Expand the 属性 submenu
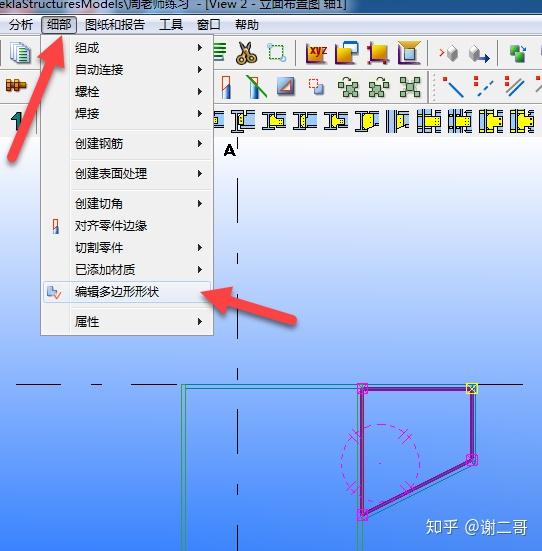Viewport: 542px width, 551px height. [127, 322]
